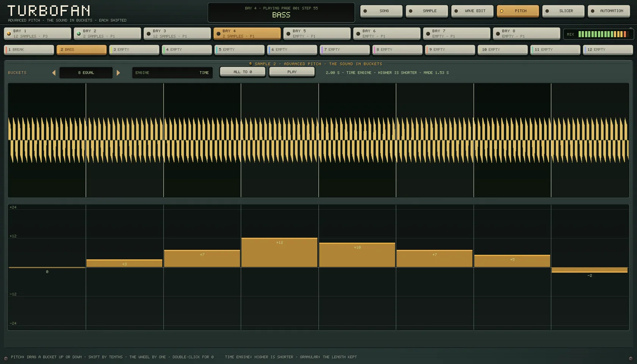Select the empty Bay 8
Image resolution: width=637 pixels, height=364 pixels.
tap(526, 33)
